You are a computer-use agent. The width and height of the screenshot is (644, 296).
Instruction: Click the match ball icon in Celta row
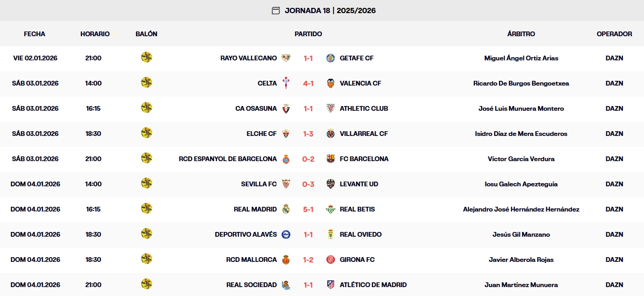pos(147,83)
